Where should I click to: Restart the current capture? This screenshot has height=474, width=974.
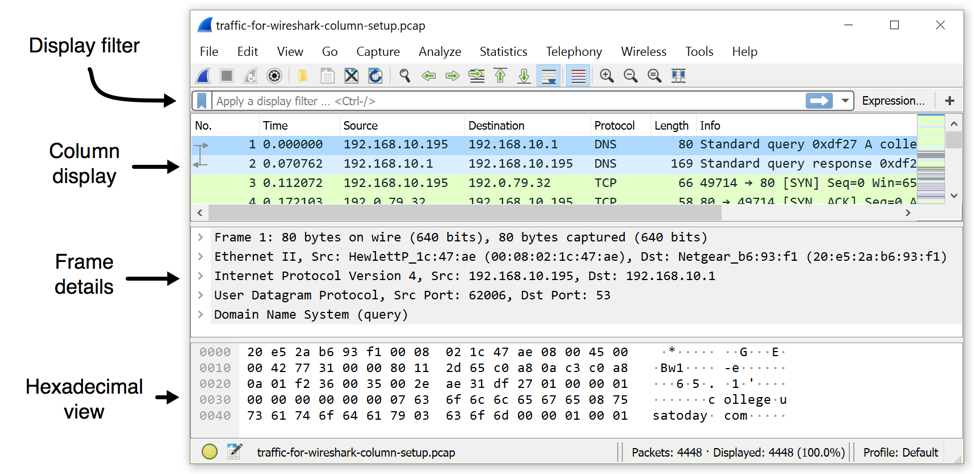pos(250,76)
